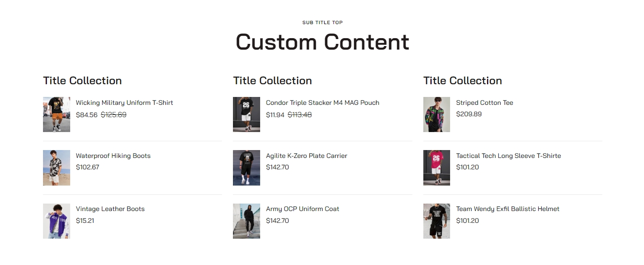Click the Striped Cotton Tee thumbnail
This screenshot has height=265, width=644.
point(436,115)
